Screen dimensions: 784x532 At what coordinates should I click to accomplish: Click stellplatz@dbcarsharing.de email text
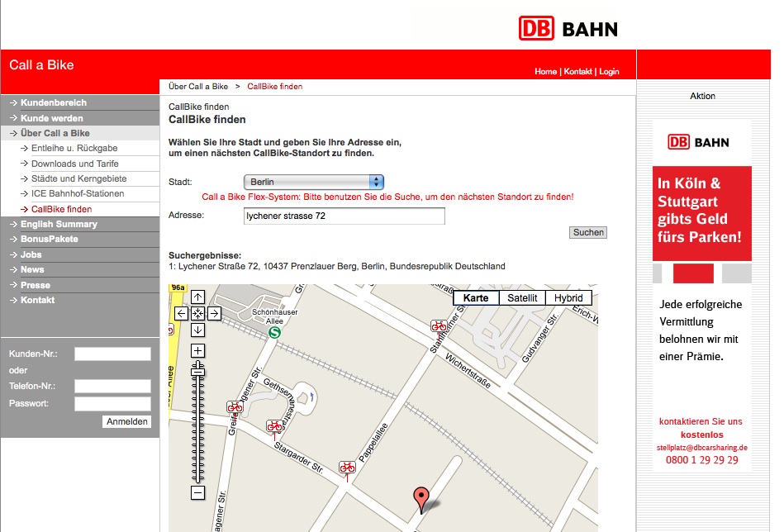tap(702, 448)
